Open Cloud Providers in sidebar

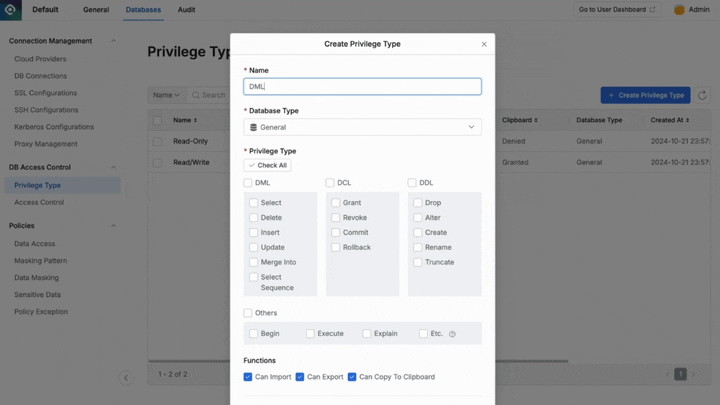pos(40,59)
